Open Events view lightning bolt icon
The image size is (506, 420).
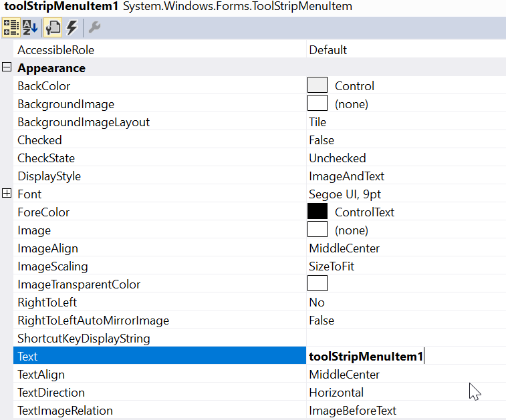(72, 27)
